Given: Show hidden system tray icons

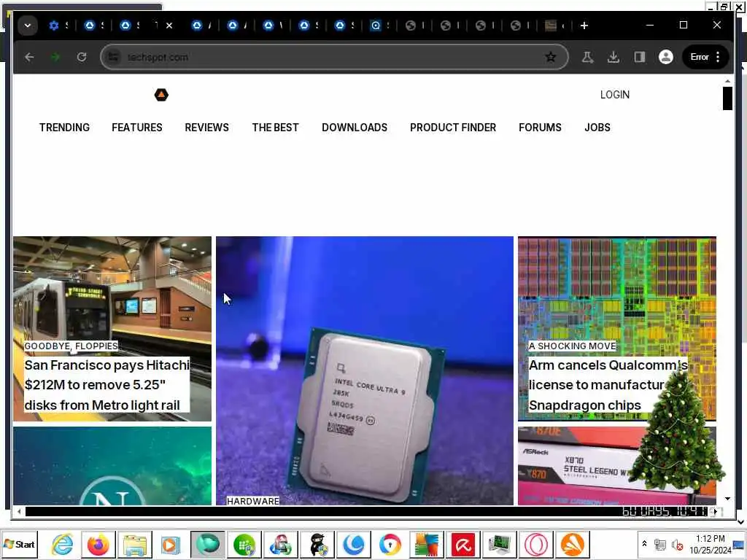Looking at the screenshot, I should point(645,543).
